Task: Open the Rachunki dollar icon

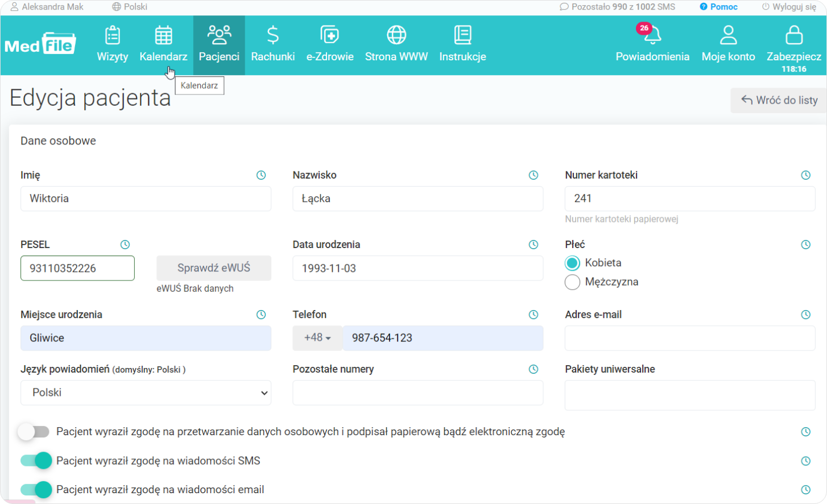Action: pyautogui.click(x=273, y=35)
